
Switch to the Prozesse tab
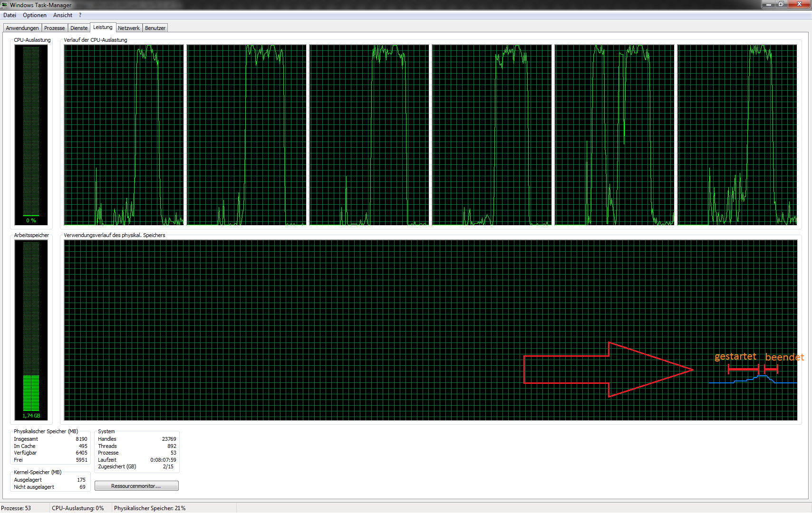(55, 28)
